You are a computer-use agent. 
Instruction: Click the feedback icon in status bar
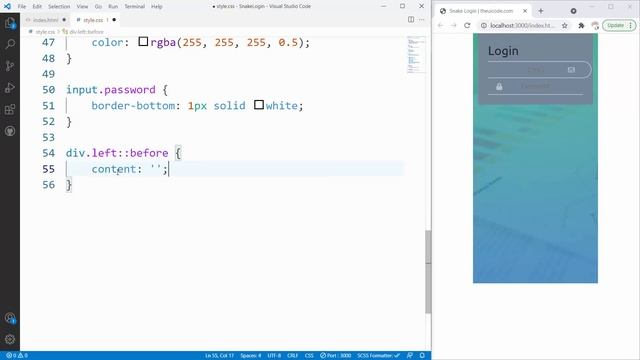[x=410, y=356]
